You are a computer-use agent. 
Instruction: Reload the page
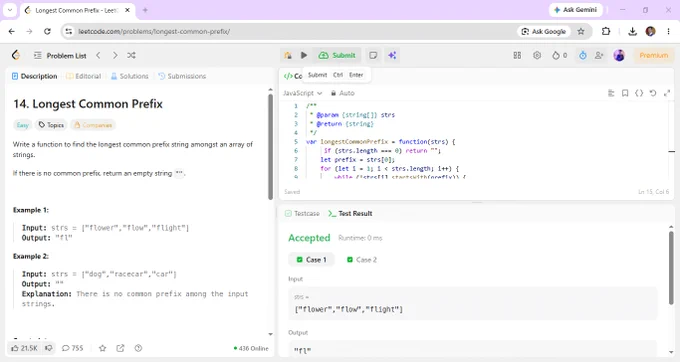[47, 31]
